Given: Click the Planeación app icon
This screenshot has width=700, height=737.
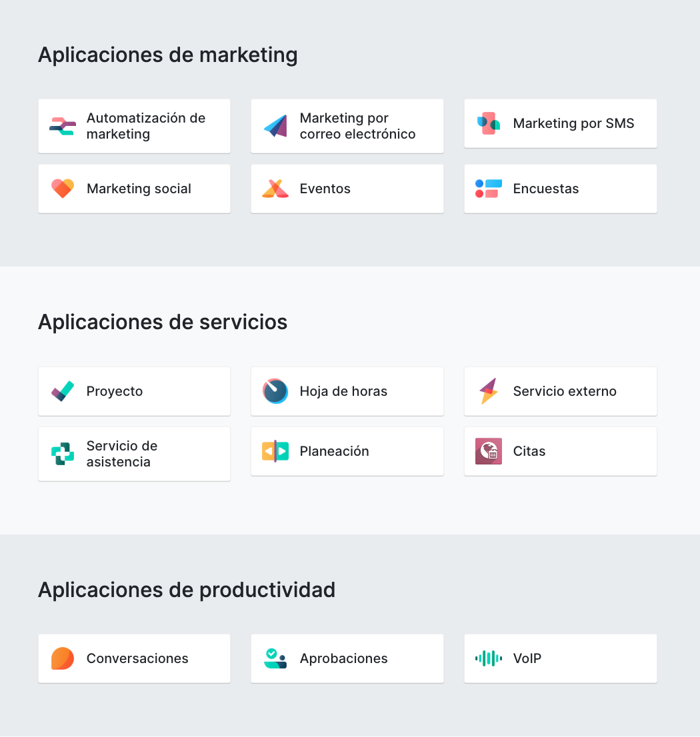Looking at the screenshot, I should click(x=275, y=451).
